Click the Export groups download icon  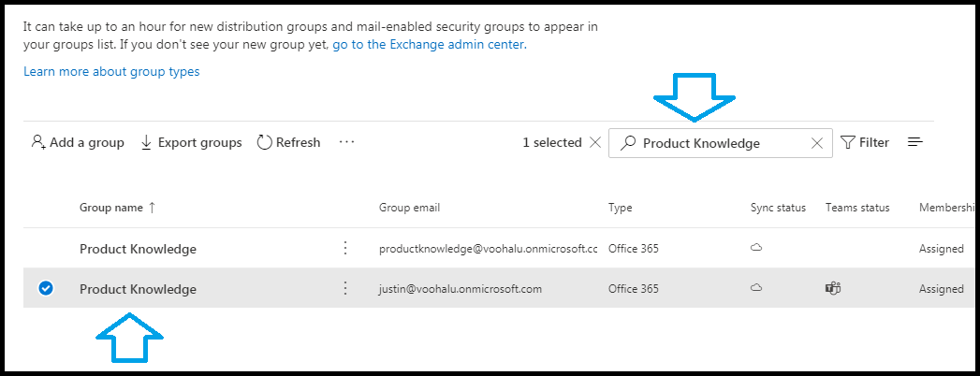point(146,142)
